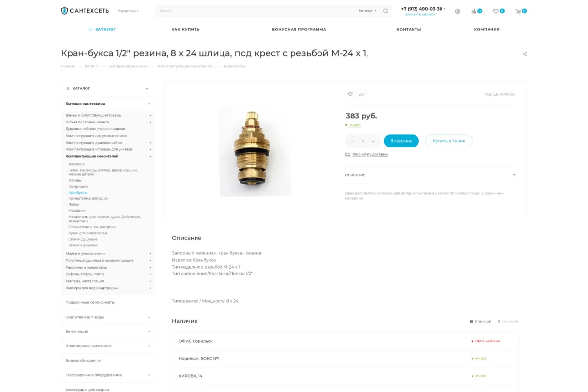Click the Рассчитать доставку link
The height and width of the screenshot is (392, 588).
370,154
